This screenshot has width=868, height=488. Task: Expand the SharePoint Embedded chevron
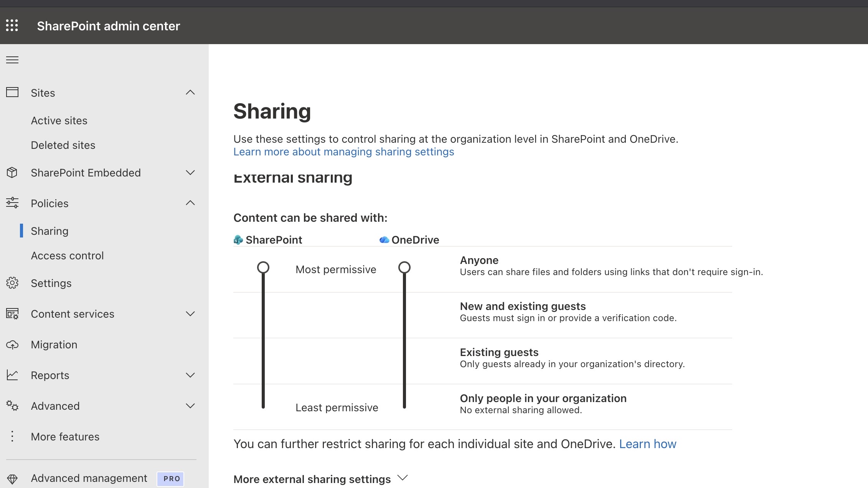point(190,173)
